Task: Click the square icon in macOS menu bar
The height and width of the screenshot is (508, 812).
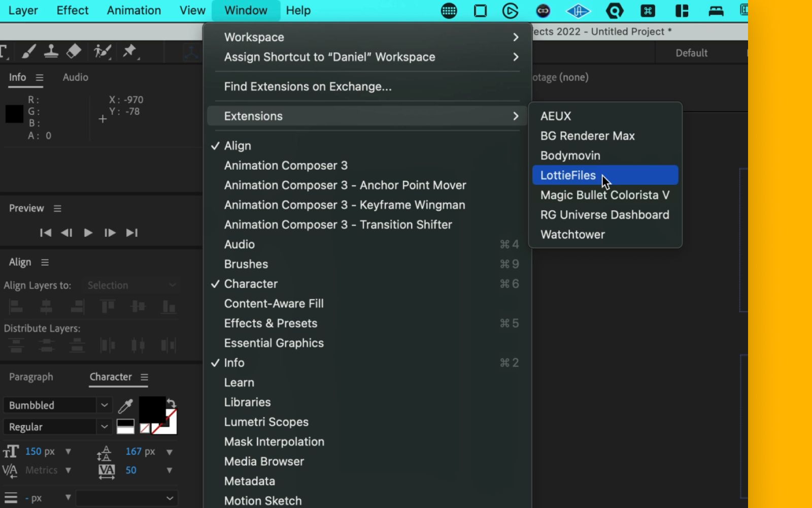Action: coord(480,11)
